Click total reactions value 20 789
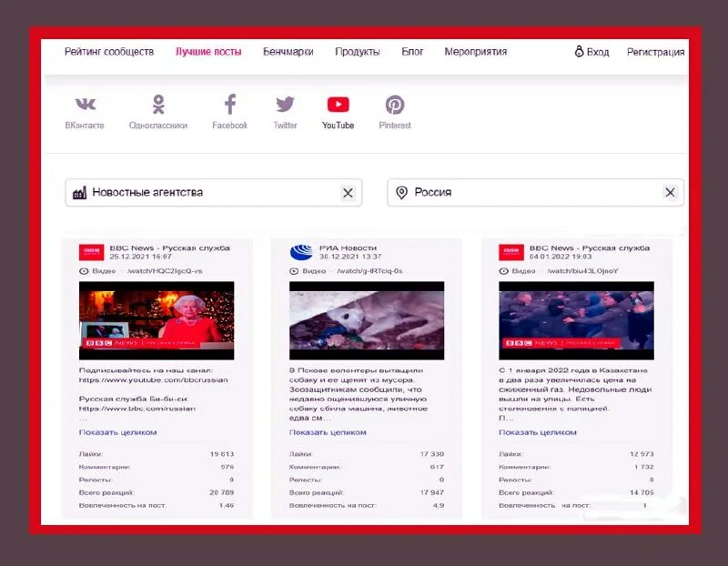728x566 pixels. pyautogui.click(x=222, y=492)
